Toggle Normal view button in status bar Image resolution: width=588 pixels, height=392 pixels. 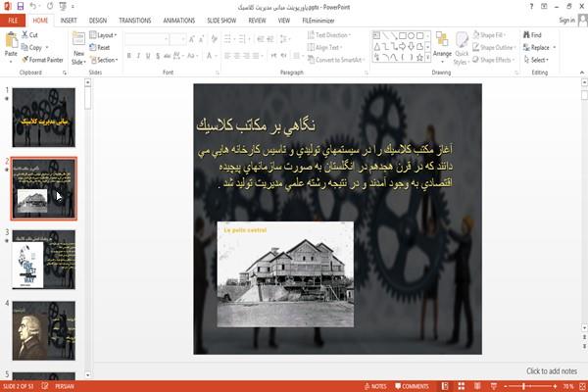(445, 386)
